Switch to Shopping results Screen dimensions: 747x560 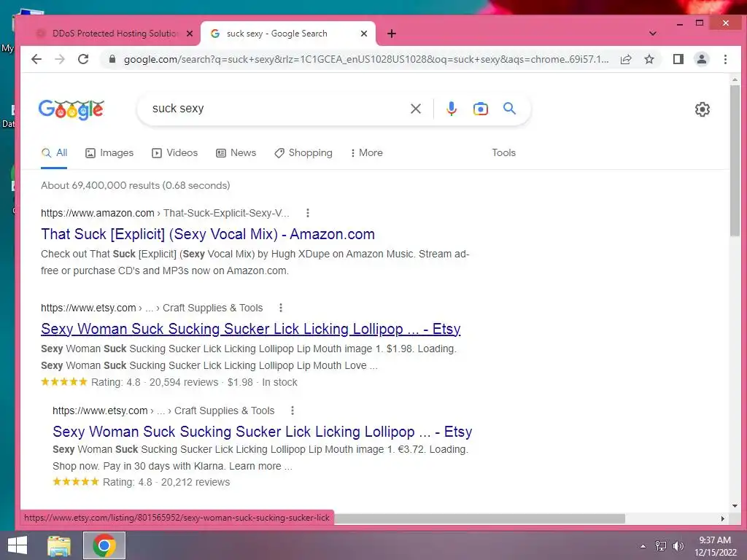click(x=303, y=153)
